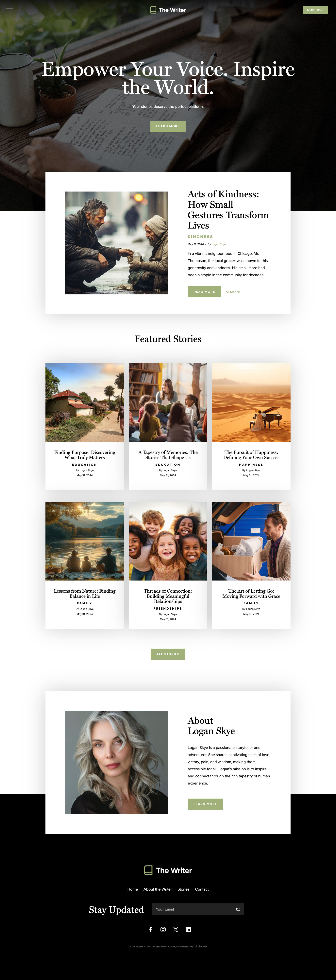Select Home in footer navigation
This screenshot has width=336, height=980.
pos(133,889)
